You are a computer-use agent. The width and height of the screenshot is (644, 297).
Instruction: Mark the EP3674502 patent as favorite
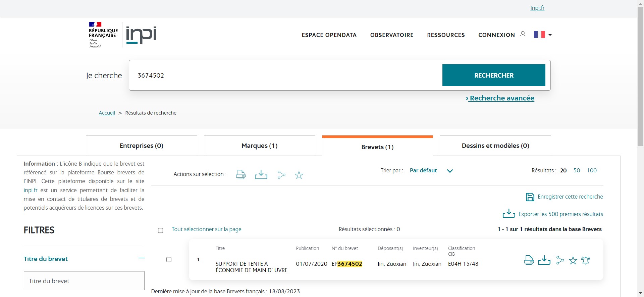click(x=573, y=260)
